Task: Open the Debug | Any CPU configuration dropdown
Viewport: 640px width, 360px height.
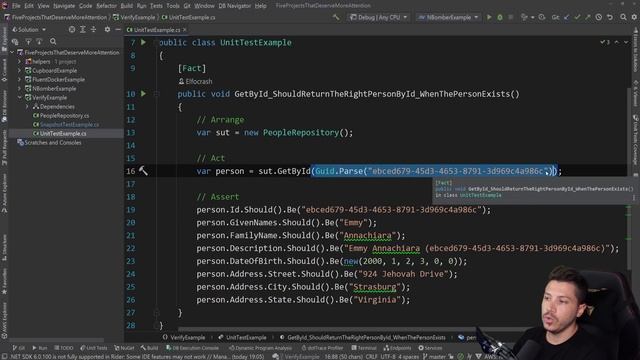Action: (379, 18)
